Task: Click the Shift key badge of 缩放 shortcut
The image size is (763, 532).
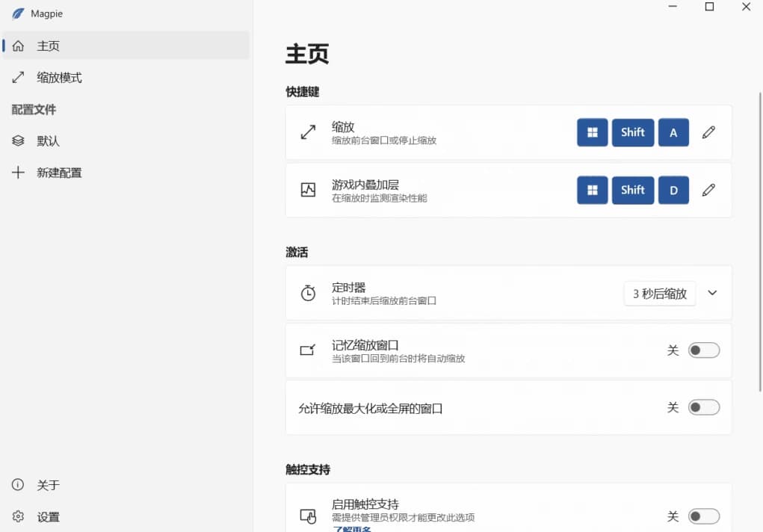Action: (633, 132)
